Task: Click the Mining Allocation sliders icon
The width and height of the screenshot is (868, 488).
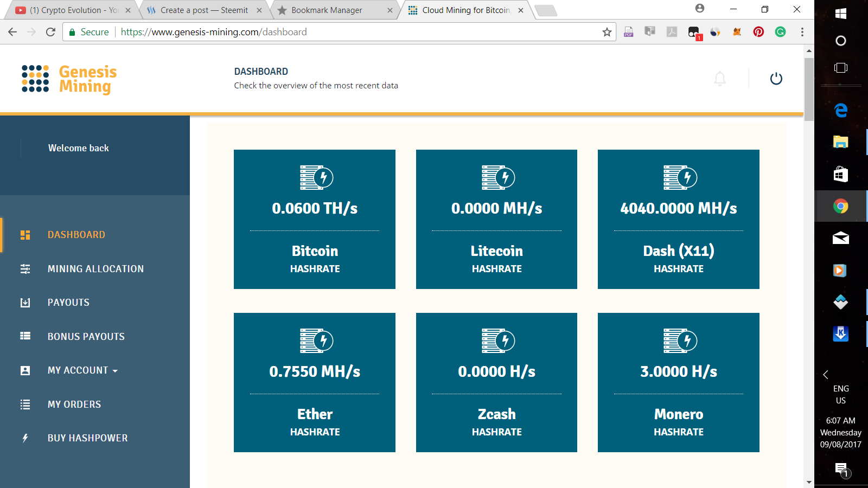Action: [25, 269]
